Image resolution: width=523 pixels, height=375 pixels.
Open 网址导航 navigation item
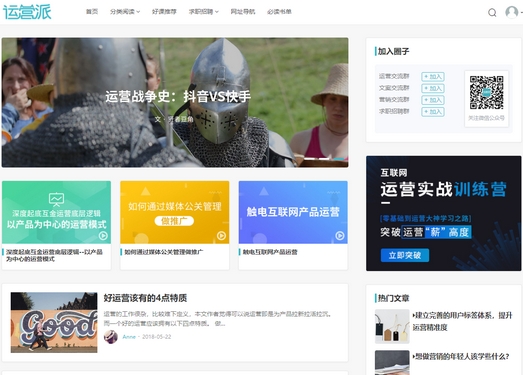pyautogui.click(x=243, y=12)
